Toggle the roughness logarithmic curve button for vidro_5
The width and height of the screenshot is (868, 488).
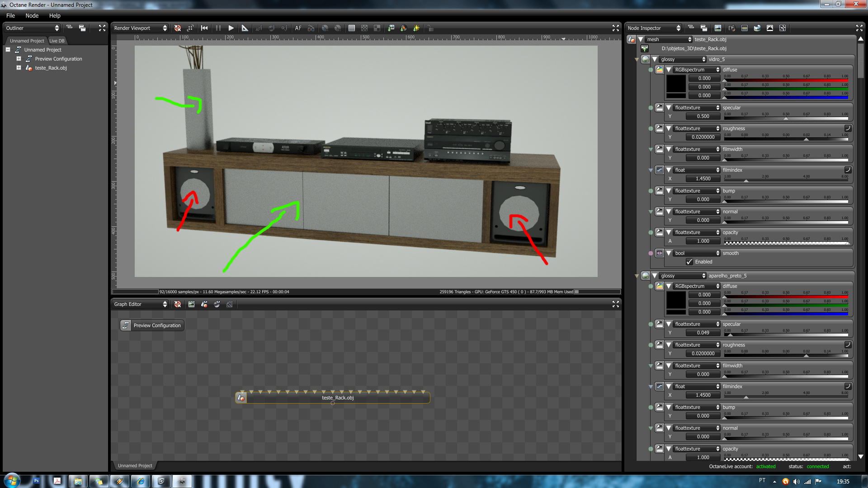tap(848, 128)
